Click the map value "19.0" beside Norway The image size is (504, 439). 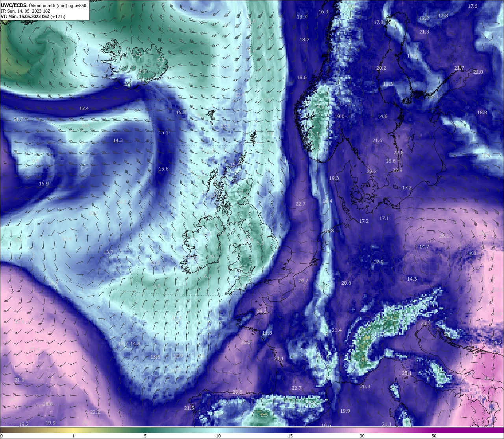339,116
